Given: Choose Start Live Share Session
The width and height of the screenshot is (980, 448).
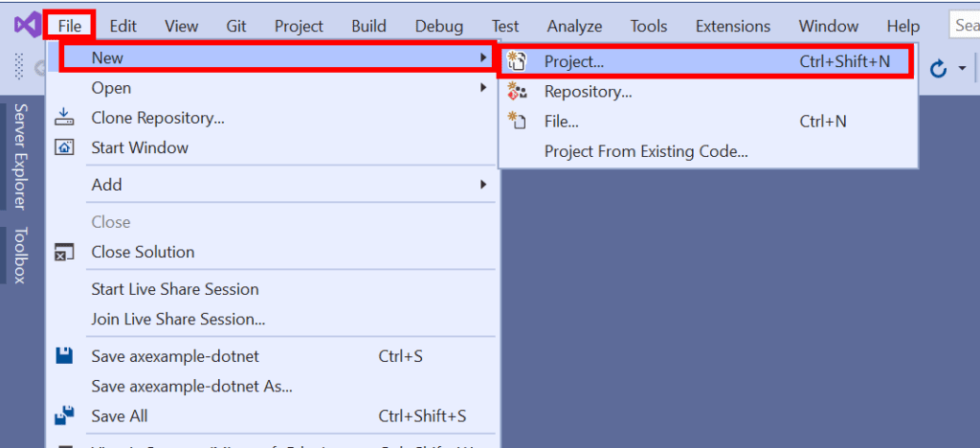Looking at the screenshot, I should (x=174, y=289).
